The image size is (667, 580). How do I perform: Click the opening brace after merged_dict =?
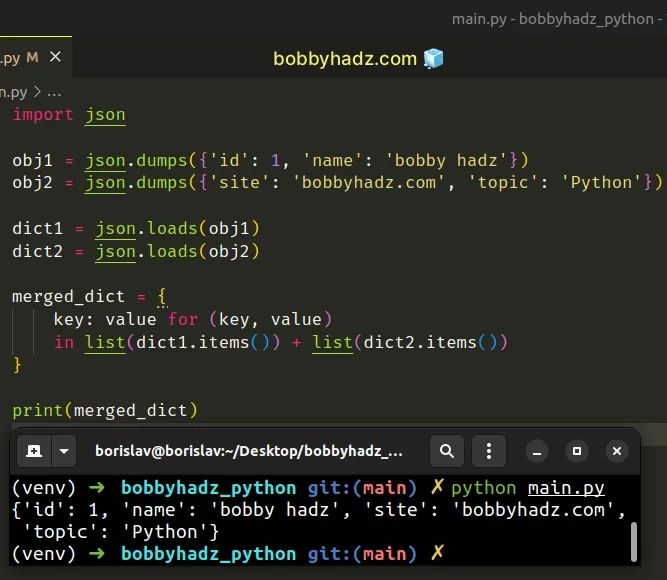(162, 297)
